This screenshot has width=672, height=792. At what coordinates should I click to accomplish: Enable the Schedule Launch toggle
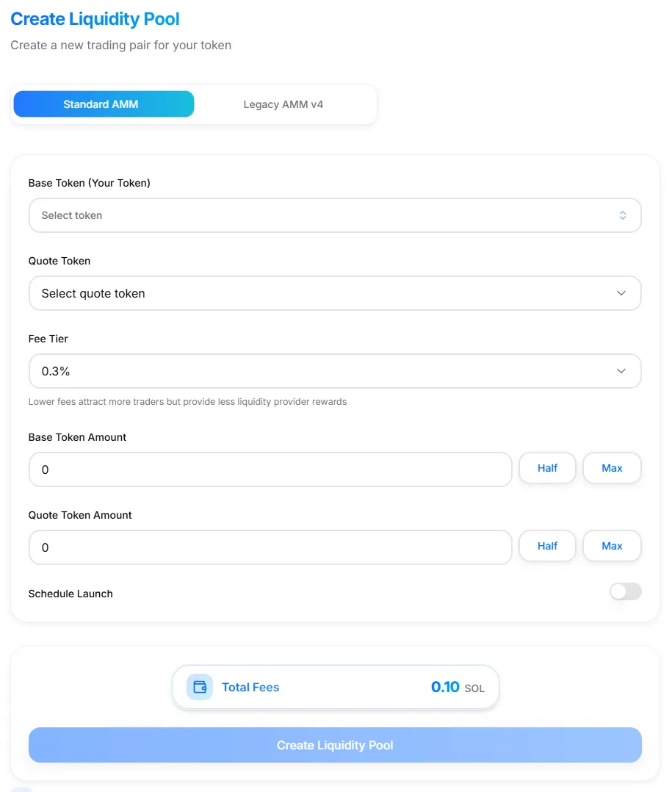point(625,591)
